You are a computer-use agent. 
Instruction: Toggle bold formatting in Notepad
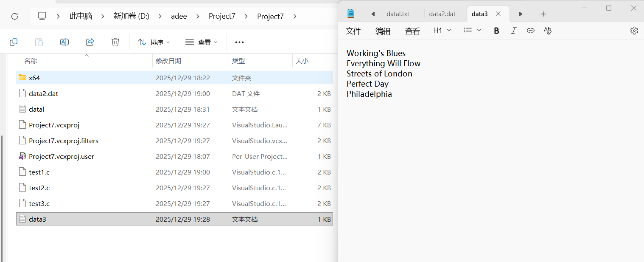[x=496, y=31]
